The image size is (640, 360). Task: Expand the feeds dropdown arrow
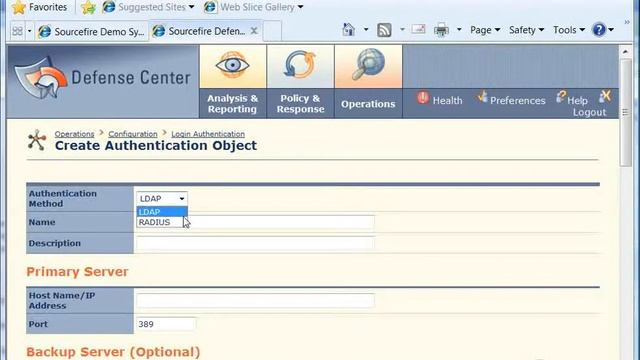[402, 30]
